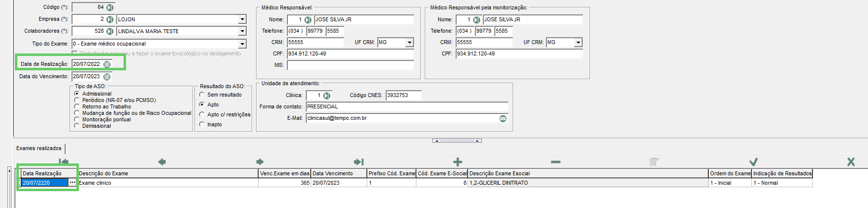868x208 pixels.
Task: Select the Exame clinico cell
Action: [168, 183]
